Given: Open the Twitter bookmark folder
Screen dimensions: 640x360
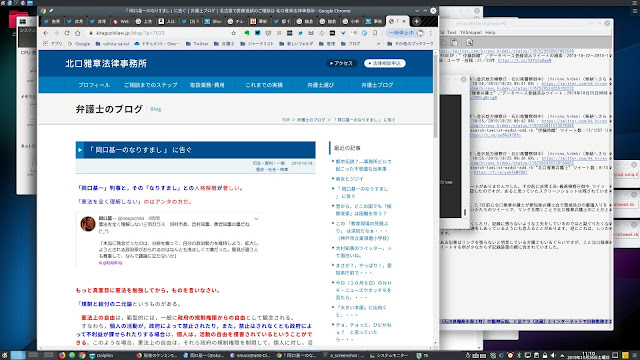Looking at the screenshot, I should tap(197, 44).
